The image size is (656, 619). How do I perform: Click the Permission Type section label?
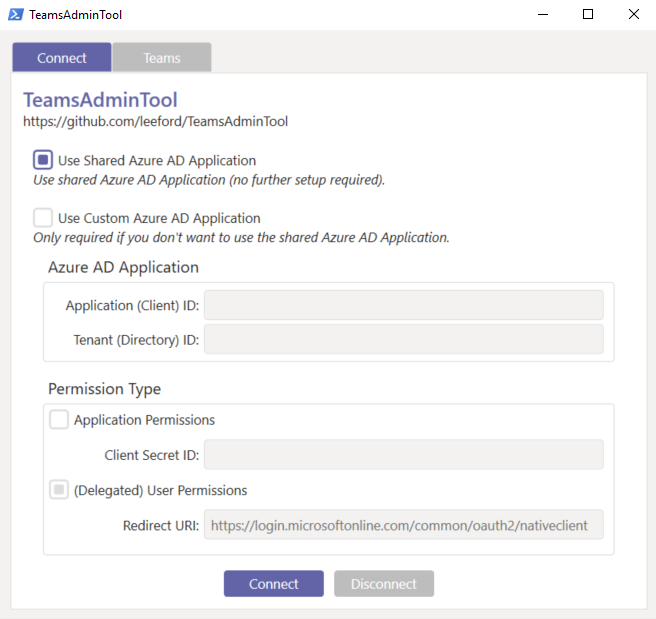point(105,389)
